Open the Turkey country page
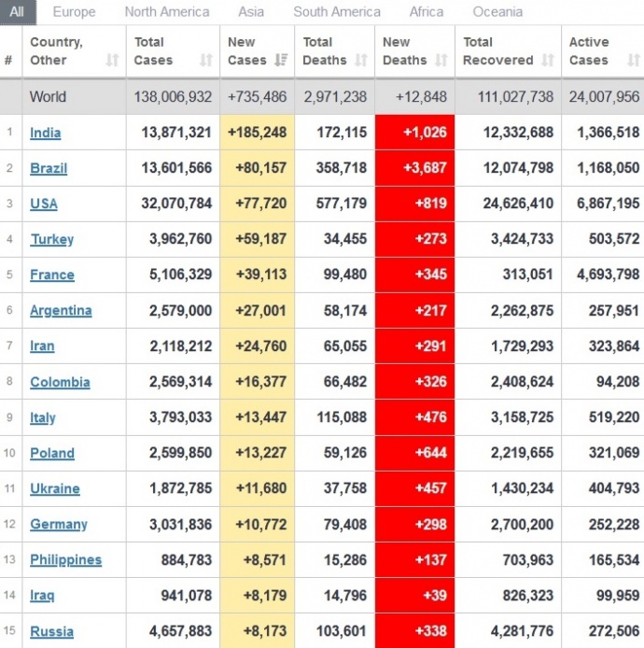The width and height of the screenshot is (644, 648). (51, 239)
